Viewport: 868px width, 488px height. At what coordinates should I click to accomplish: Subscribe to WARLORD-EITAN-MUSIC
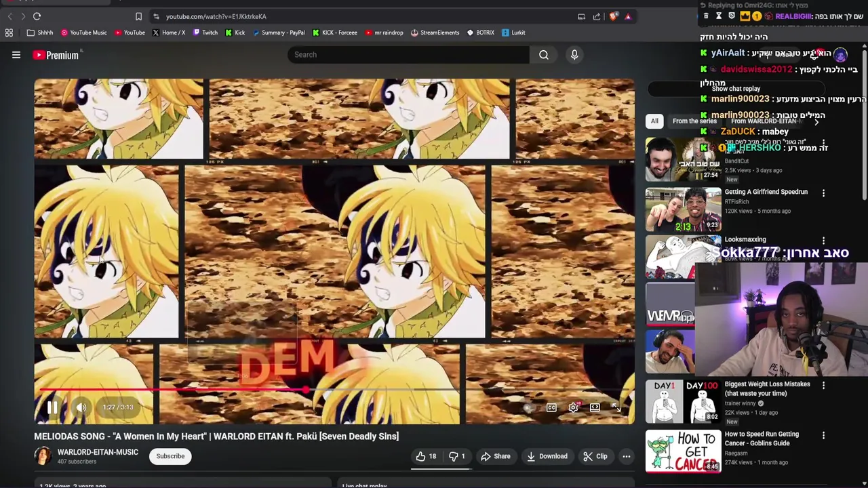point(170,456)
